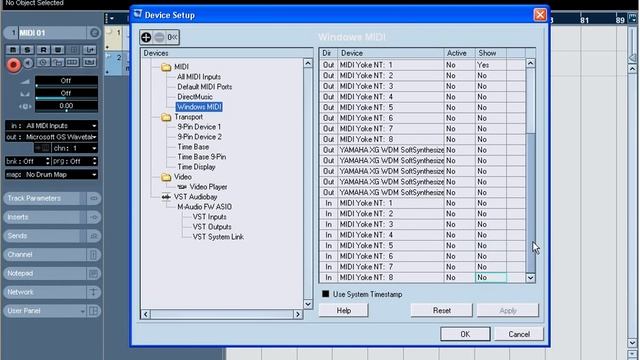Click the Cancel button
This screenshot has height=360, width=640.
[519, 334]
